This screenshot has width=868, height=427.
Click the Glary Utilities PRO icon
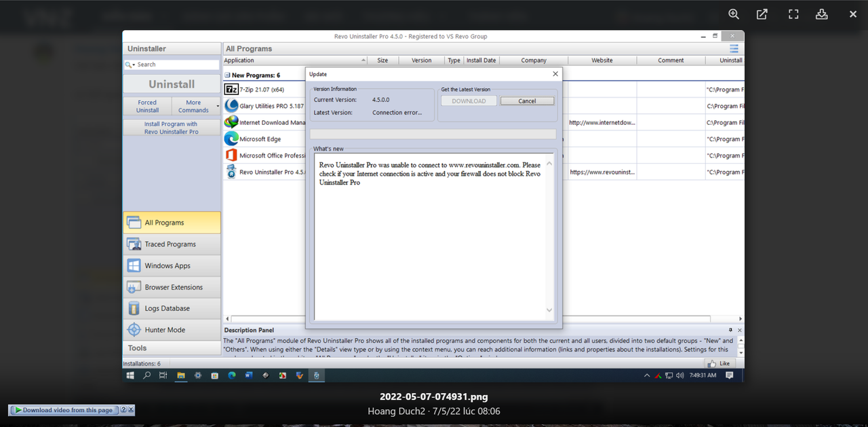click(x=231, y=106)
